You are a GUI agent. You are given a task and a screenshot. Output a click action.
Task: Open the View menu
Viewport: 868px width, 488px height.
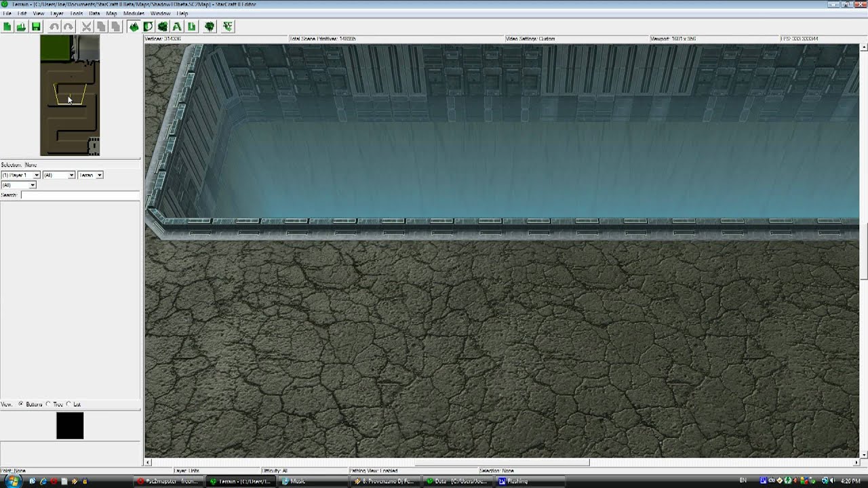point(39,13)
